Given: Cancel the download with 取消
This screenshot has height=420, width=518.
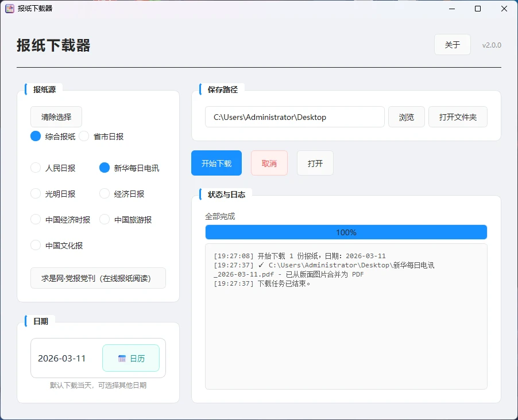Looking at the screenshot, I should tap(269, 163).
